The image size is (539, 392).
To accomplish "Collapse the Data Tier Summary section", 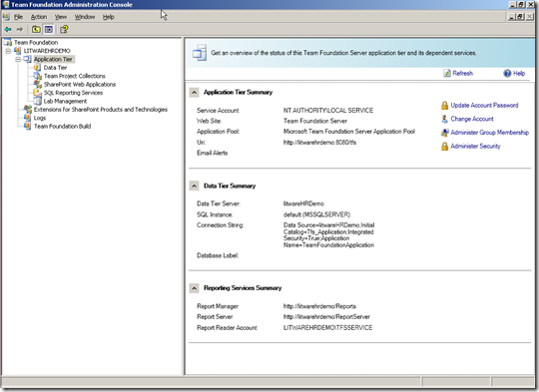I will [x=194, y=186].
